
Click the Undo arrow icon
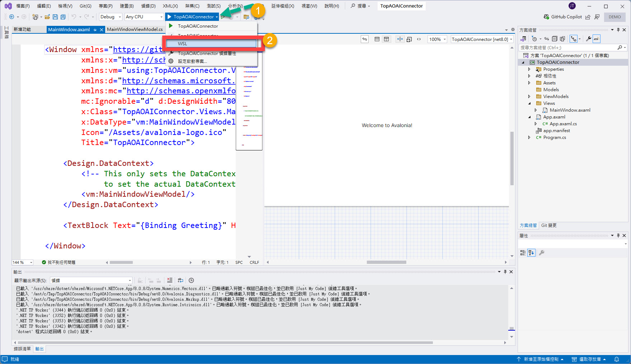(74, 17)
